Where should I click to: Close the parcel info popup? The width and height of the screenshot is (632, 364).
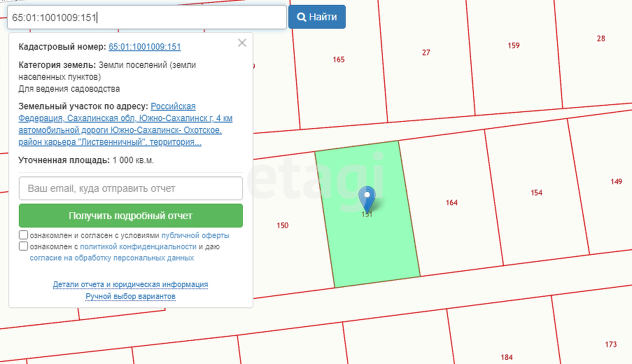pyautogui.click(x=242, y=43)
